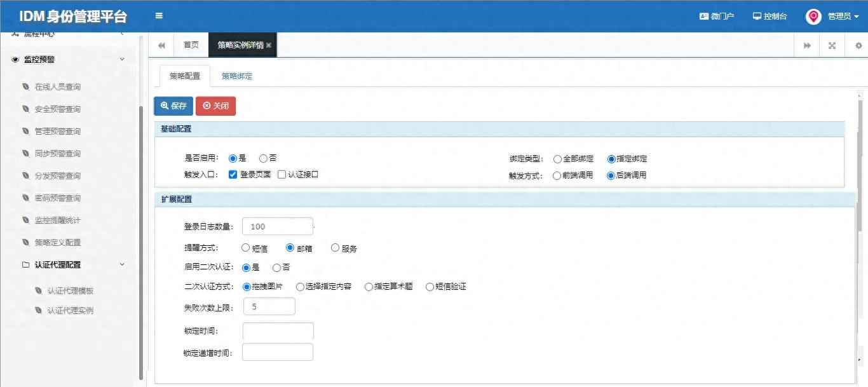Click the IDM身份管理平台 logo title

(73, 17)
